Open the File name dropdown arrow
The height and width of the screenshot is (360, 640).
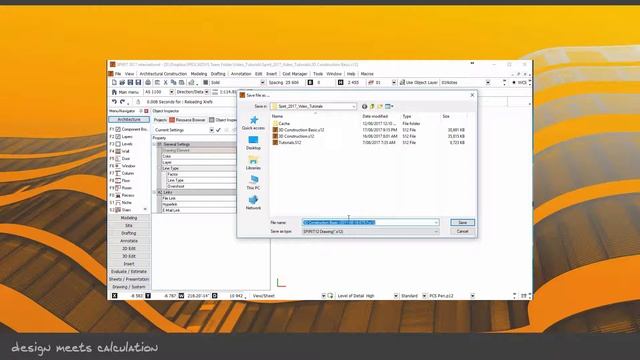pos(436,222)
